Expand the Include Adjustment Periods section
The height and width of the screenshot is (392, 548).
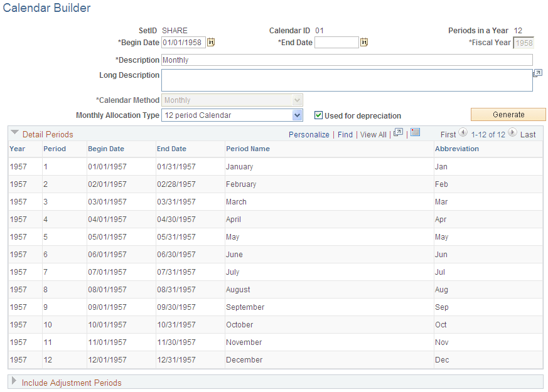[14, 383]
